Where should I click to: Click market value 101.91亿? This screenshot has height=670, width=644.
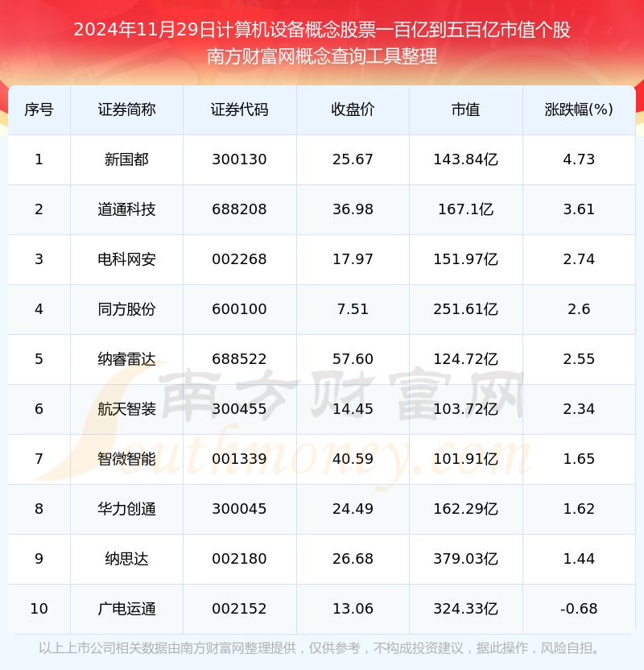pos(465,459)
